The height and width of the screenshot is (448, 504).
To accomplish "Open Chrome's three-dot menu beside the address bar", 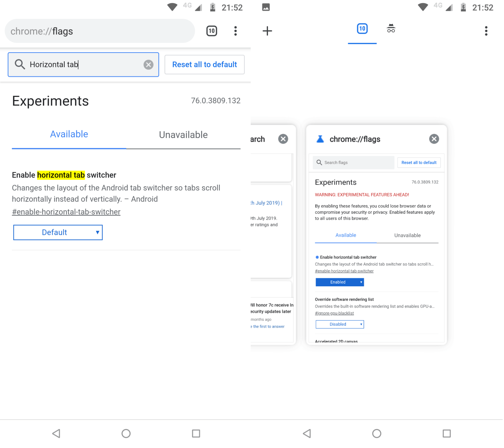I will click(x=235, y=31).
